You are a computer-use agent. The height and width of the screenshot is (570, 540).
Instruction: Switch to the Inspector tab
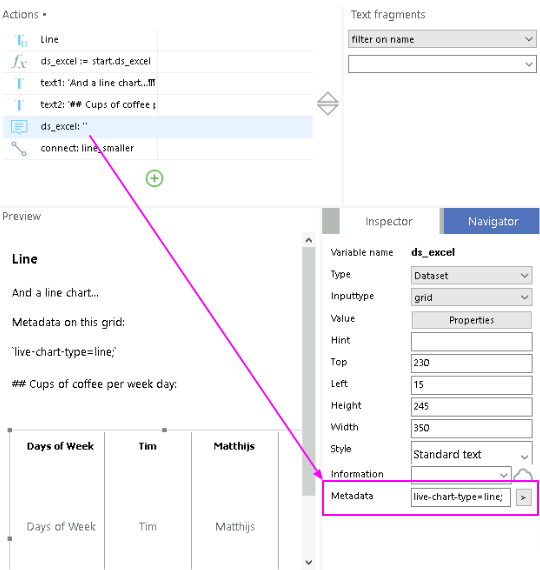389,221
